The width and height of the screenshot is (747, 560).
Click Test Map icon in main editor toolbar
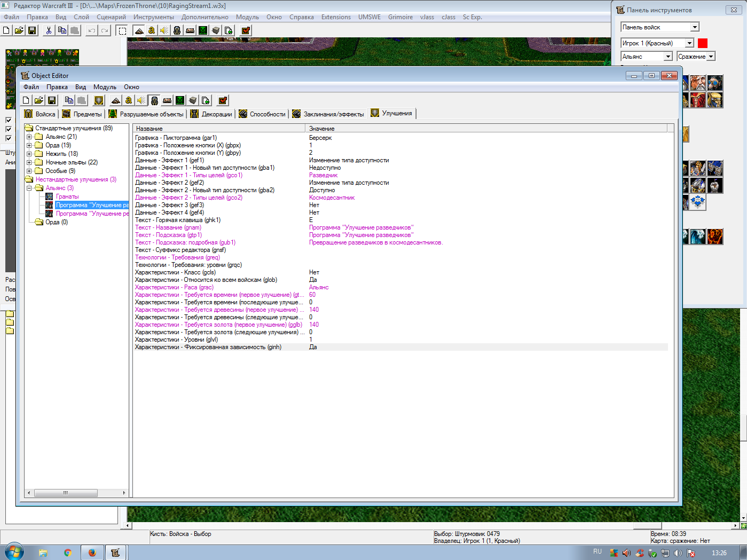[x=246, y=30]
